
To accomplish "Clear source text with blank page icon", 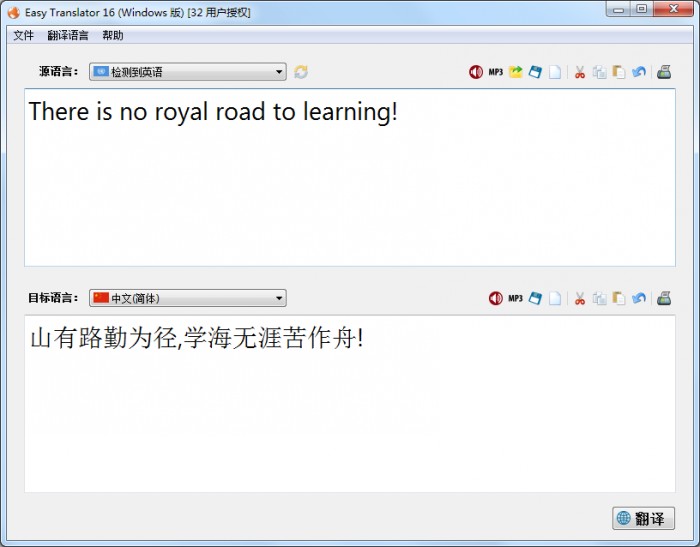I will point(554,72).
